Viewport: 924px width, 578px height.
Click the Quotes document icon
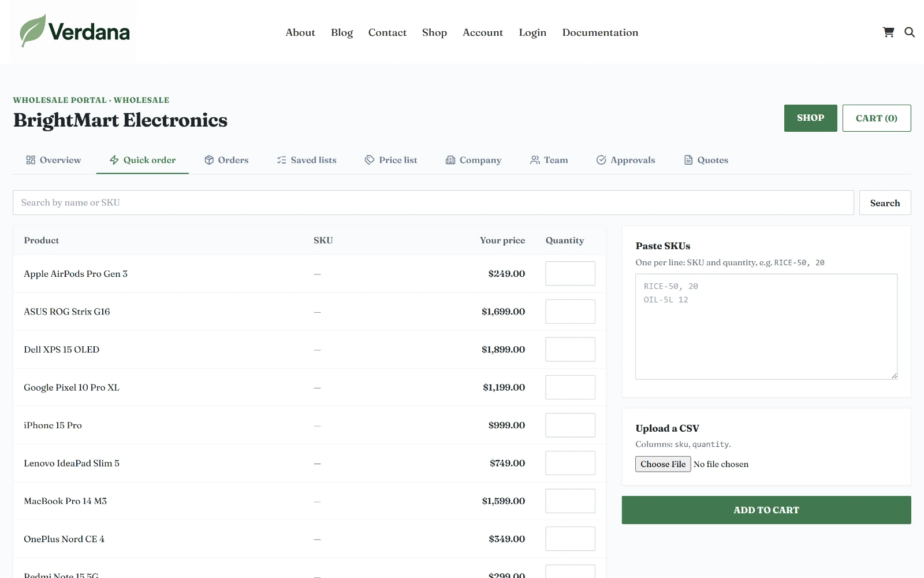tap(688, 160)
